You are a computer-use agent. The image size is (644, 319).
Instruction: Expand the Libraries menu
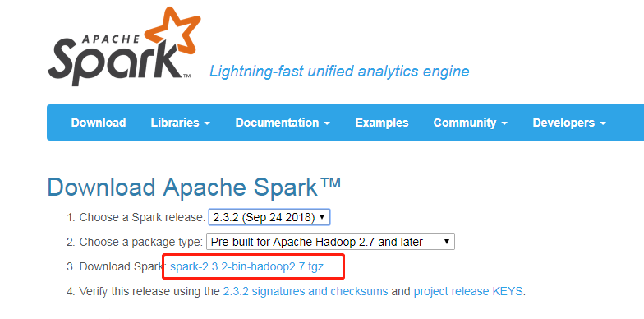click(x=181, y=123)
